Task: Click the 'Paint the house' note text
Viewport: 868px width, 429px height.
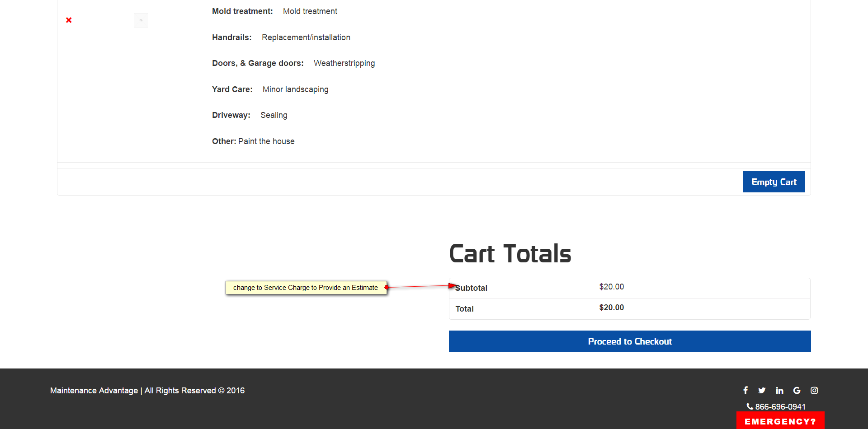Action: [x=266, y=141]
